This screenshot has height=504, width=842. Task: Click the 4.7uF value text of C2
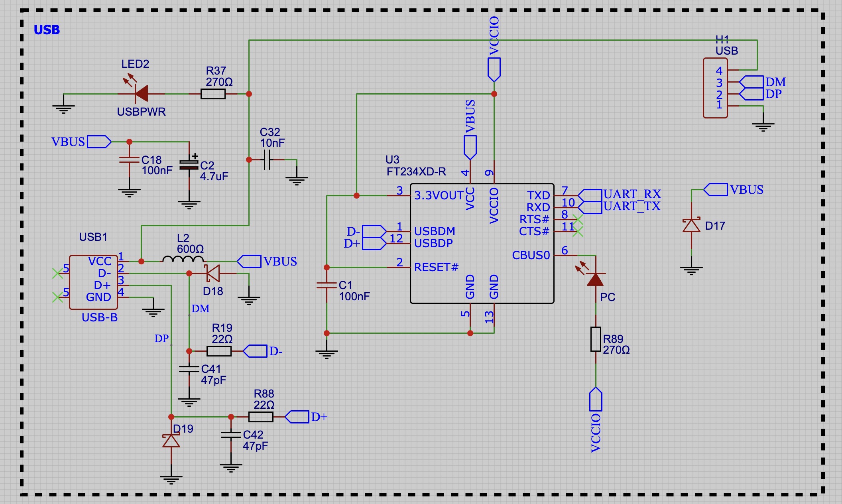[214, 176]
